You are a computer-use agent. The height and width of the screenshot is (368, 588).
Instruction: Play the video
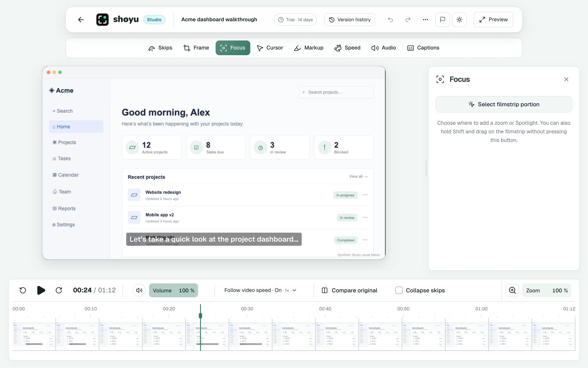[41, 290]
